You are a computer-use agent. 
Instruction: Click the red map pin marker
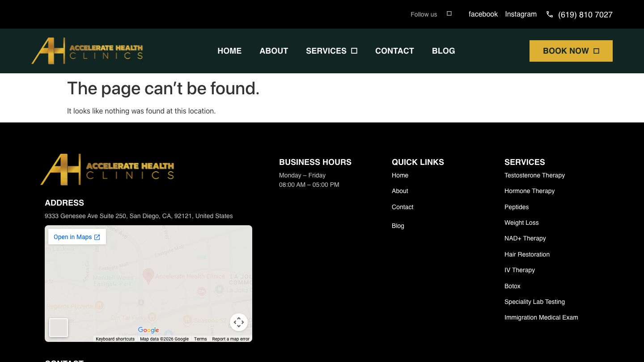coord(148,276)
